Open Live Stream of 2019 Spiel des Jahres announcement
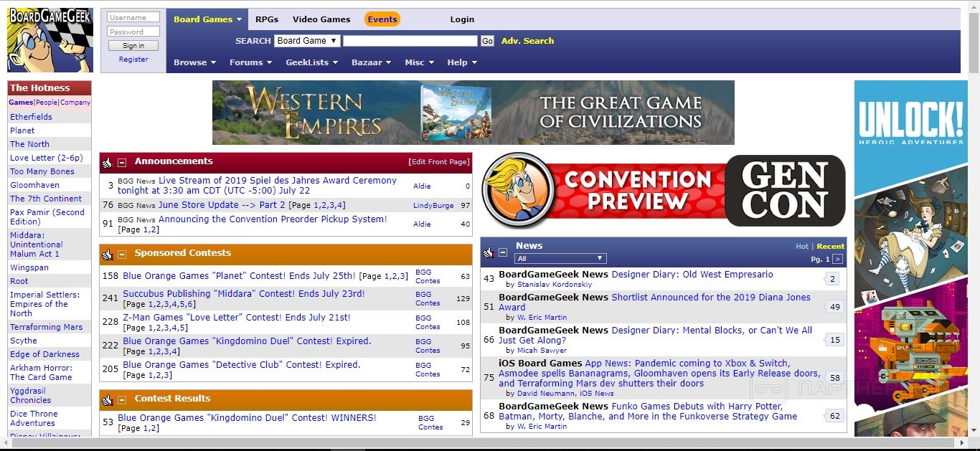This screenshot has width=980, height=451. pyautogui.click(x=257, y=186)
